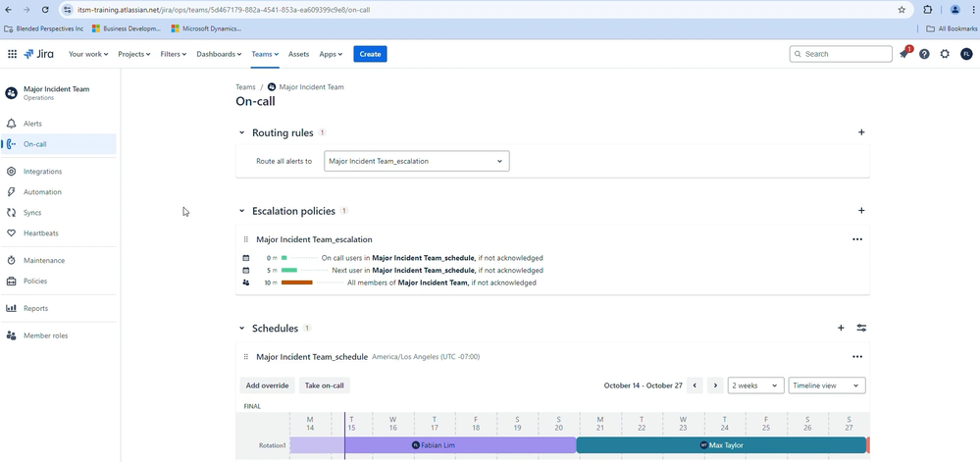Open Member roles in the sidebar
Image resolution: width=980 pixels, height=462 pixels.
click(58, 335)
